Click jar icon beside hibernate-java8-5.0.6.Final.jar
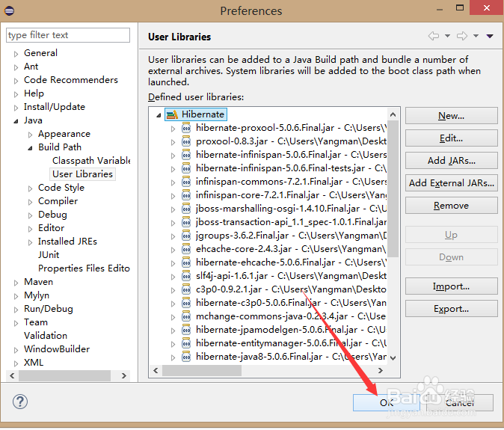 pos(186,357)
